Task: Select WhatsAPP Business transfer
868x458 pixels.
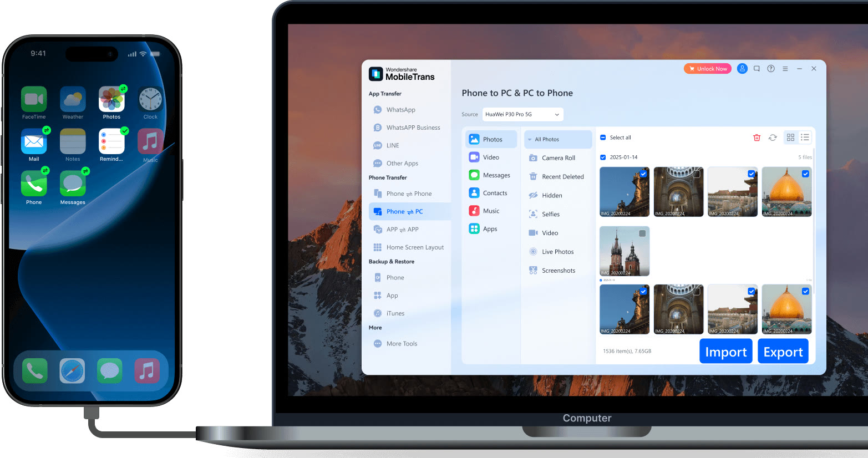Action: [x=407, y=128]
